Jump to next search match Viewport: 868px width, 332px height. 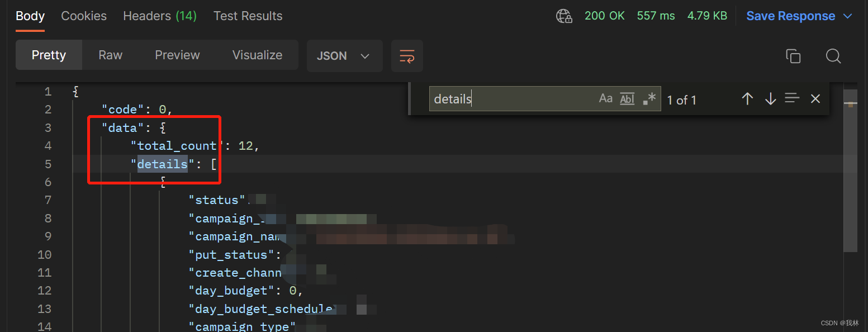(x=771, y=99)
